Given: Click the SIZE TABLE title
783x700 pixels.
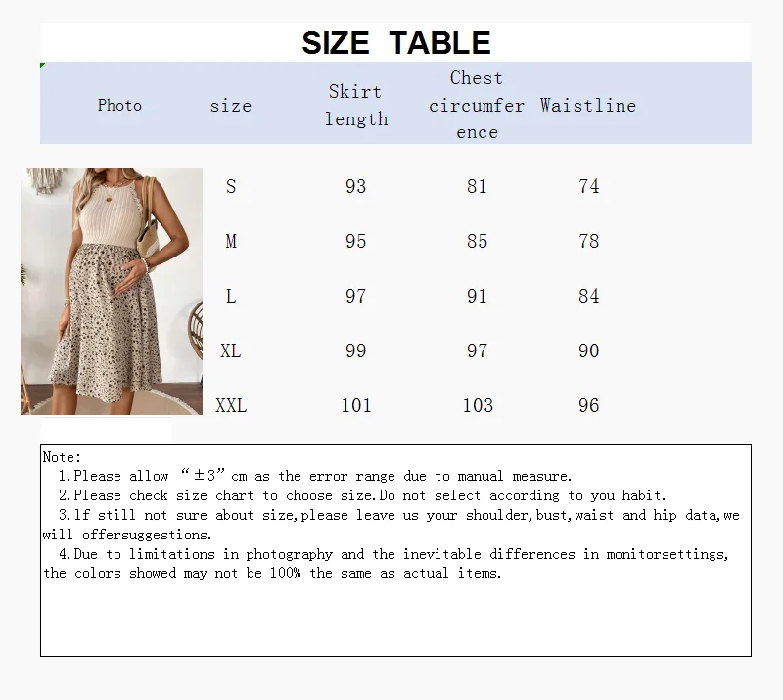Looking at the screenshot, I should [x=395, y=42].
